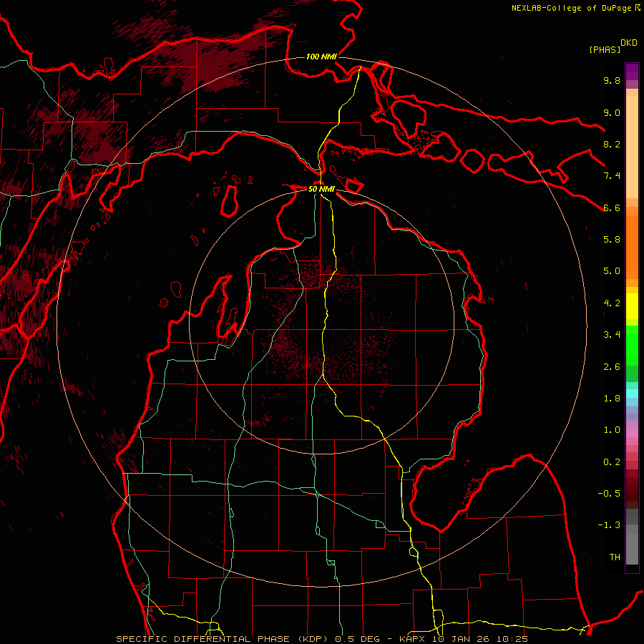Viewport: 644px width, 644px height.
Task: Click the -1.3 scale value
Action: (609, 525)
